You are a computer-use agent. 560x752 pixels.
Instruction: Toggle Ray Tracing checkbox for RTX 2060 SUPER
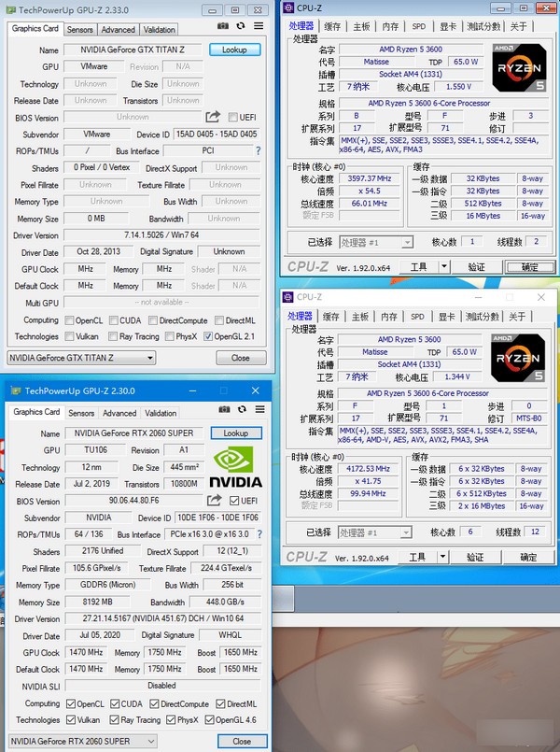(115, 720)
